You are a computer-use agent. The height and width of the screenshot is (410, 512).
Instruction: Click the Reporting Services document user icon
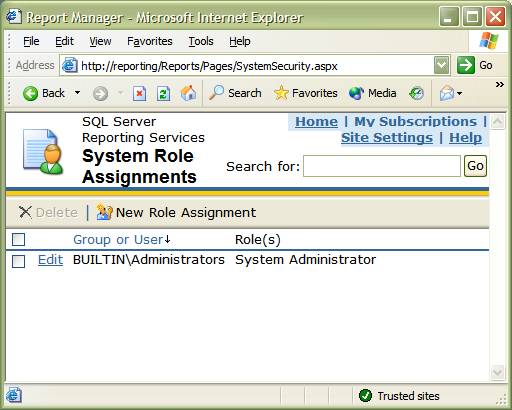pyautogui.click(x=43, y=152)
